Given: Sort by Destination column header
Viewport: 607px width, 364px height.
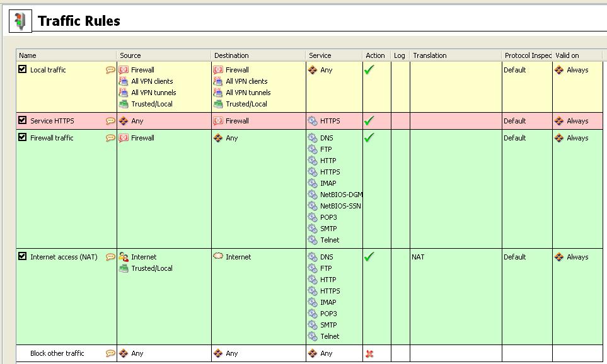Looking at the screenshot, I should click(x=258, y=55).
